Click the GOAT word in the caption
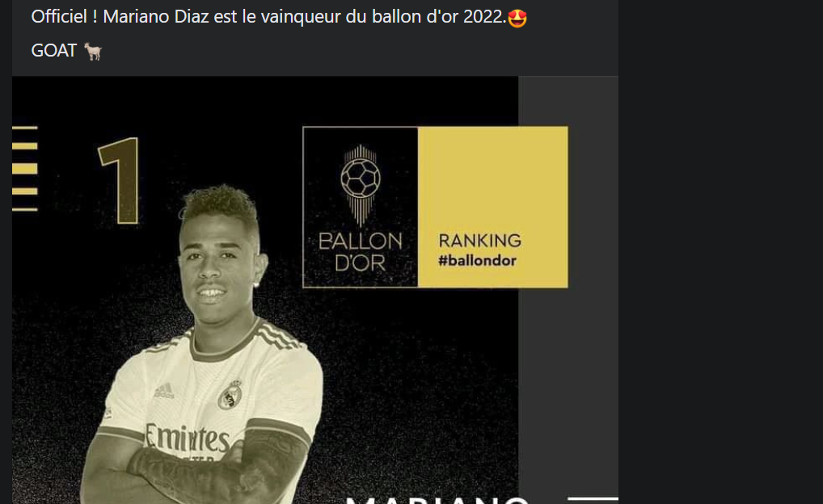The height and width of the screenshot is (504, 823). 53,51
